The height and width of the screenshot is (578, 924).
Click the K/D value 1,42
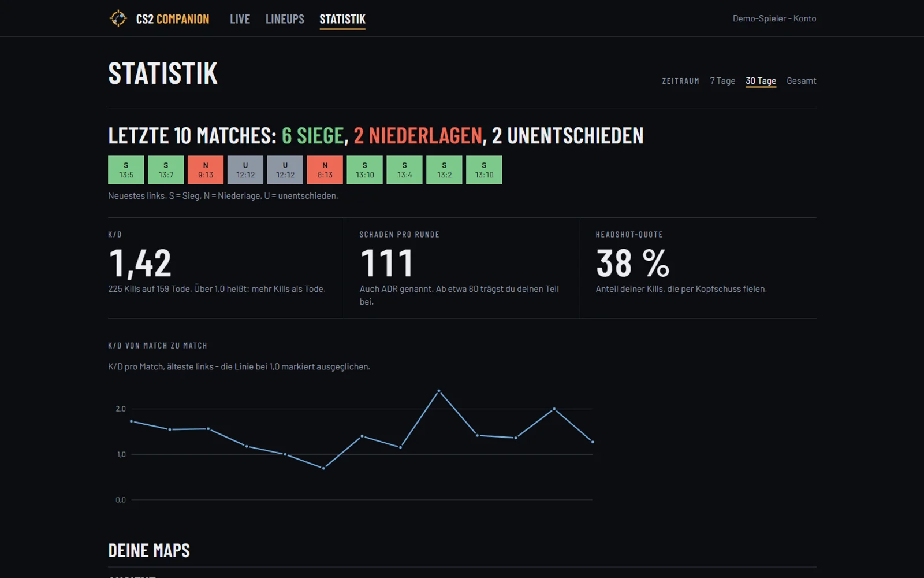pos(140,263)
